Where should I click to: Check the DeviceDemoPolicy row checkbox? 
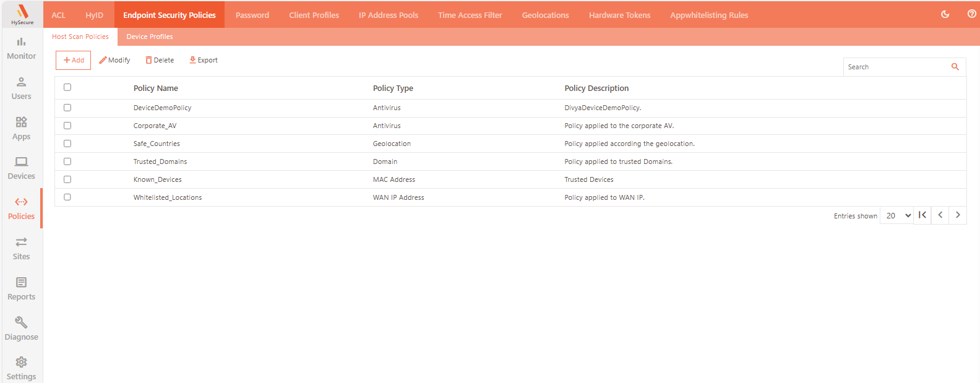pyautogui.click(x=67, y=108)
